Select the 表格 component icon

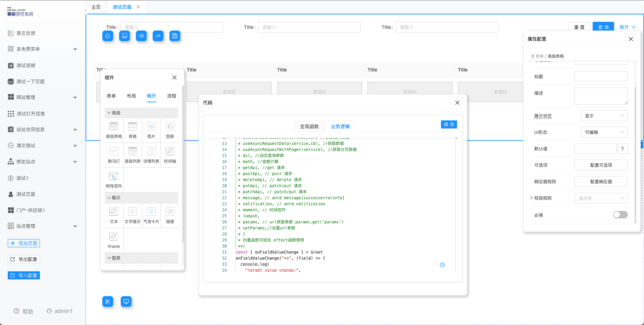133,126
